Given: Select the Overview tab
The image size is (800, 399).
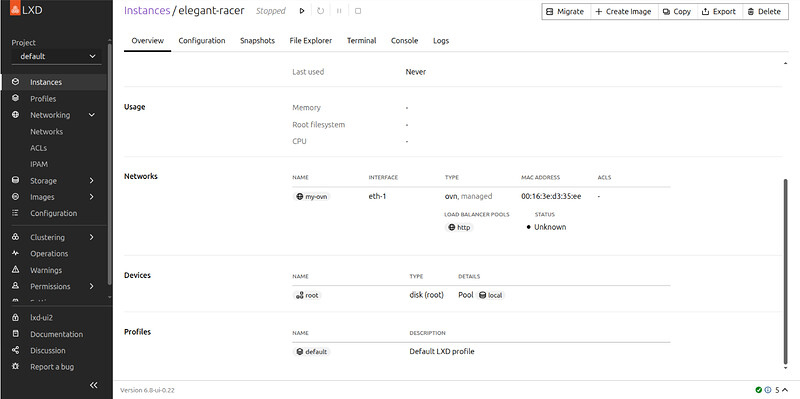Looking at the screenshot, I should 147,41.
